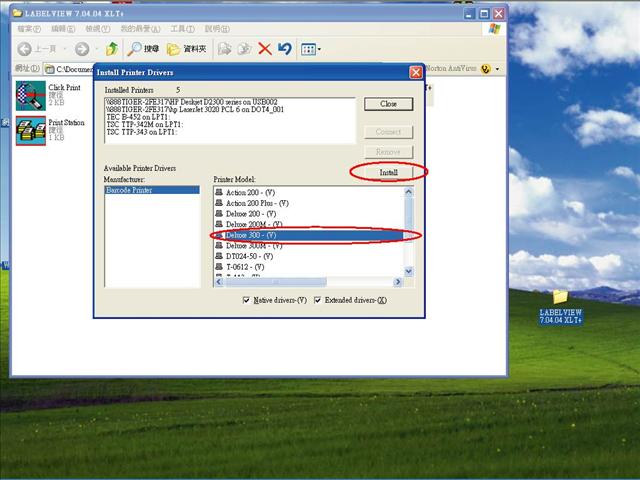Open the Tools (工具) menu
Viewport: 640px width, 480px height.
(x=182, y=29)
